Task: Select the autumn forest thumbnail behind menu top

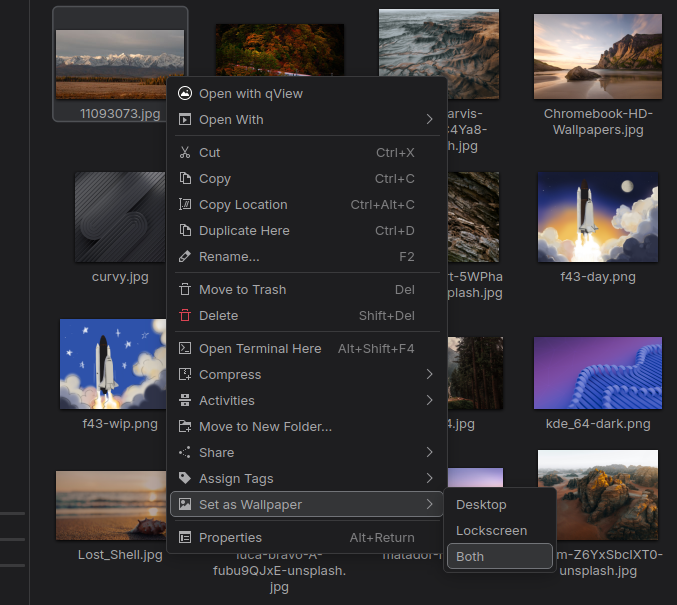Action: pyautogui.click(x=280, y=49)
